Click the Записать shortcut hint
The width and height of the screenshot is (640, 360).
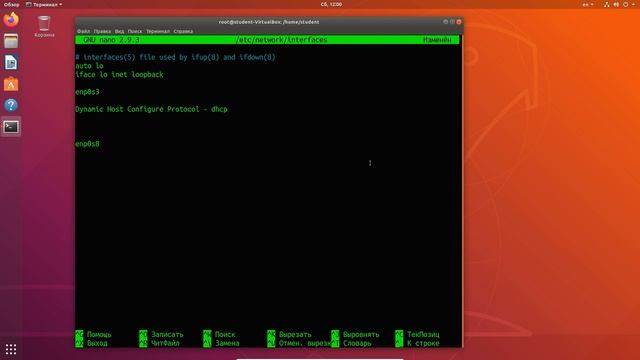[167, 334]
